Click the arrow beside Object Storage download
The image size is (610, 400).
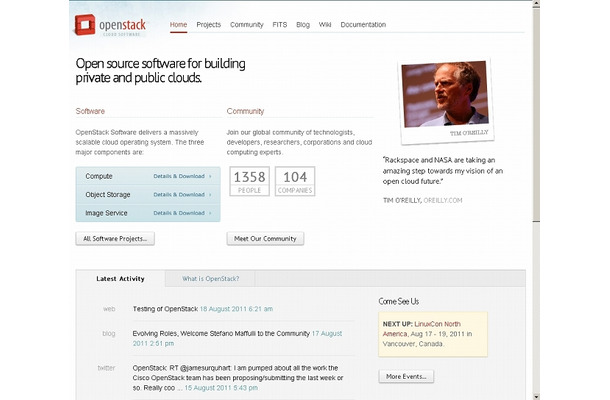[x=210, y=195]
